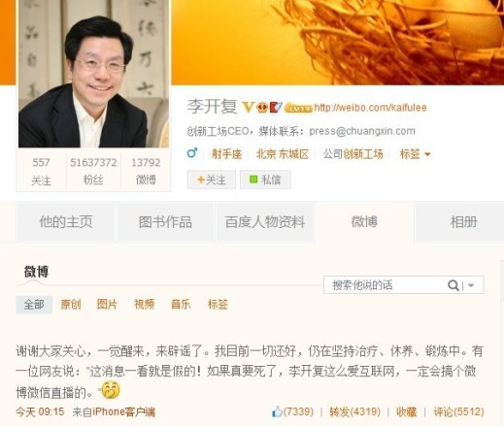Open the search options dropdown arrow
The width and height of the screenshot is (504, 426).
(471, 285)
